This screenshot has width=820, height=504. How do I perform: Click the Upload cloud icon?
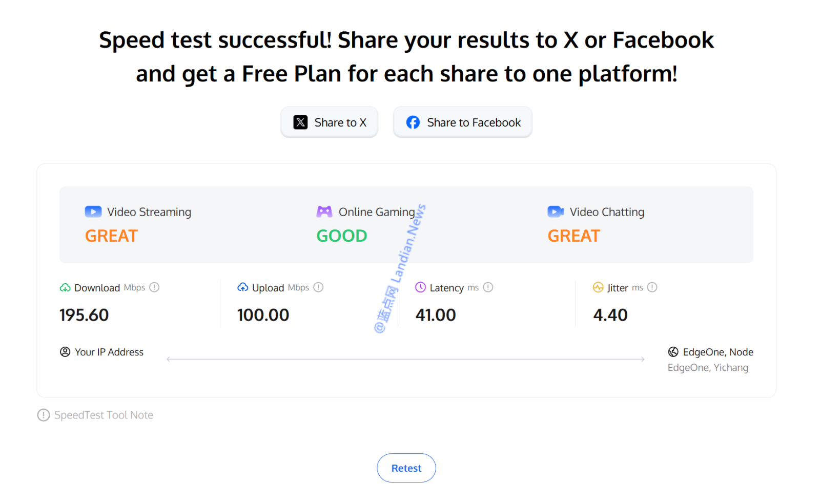243,287
